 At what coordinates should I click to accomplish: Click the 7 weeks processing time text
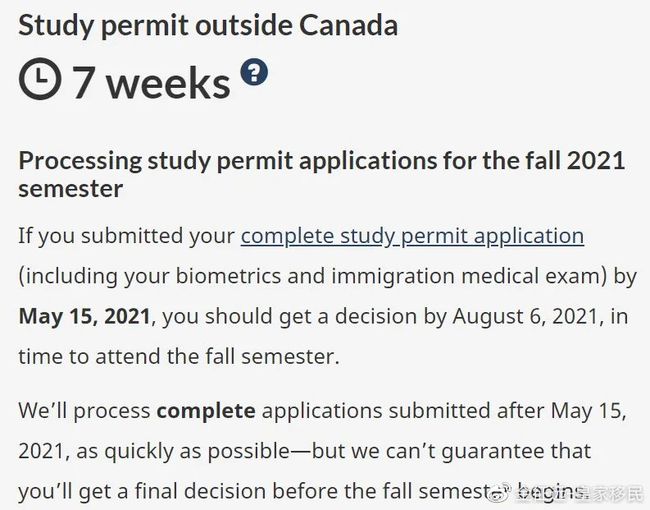(x=151, y=83)
